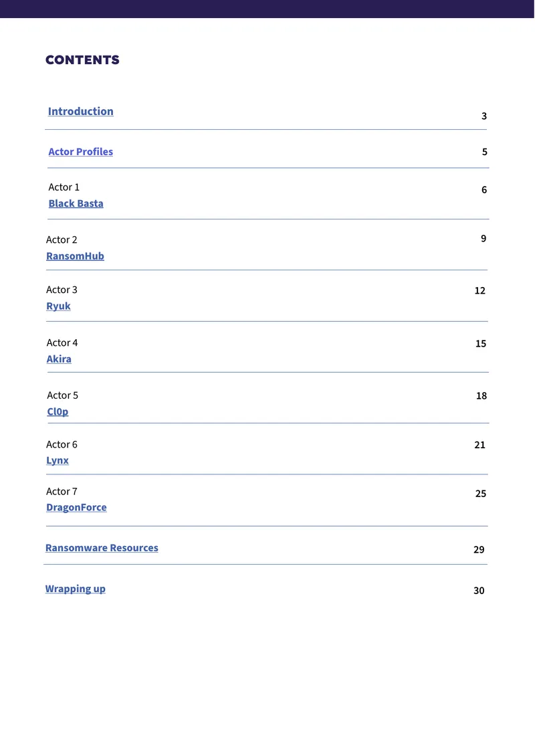
Task: Select the Cl0p link
Action: (x=58, y=411)
